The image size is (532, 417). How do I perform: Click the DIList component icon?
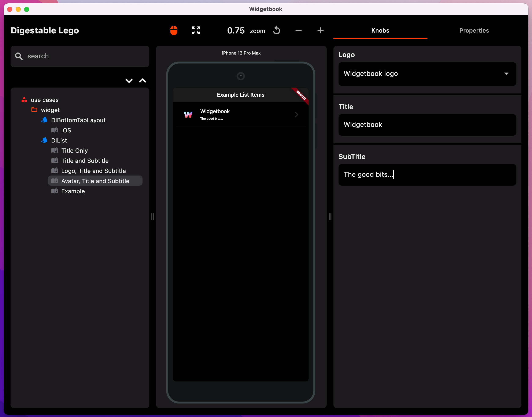[x=44, y=140]
